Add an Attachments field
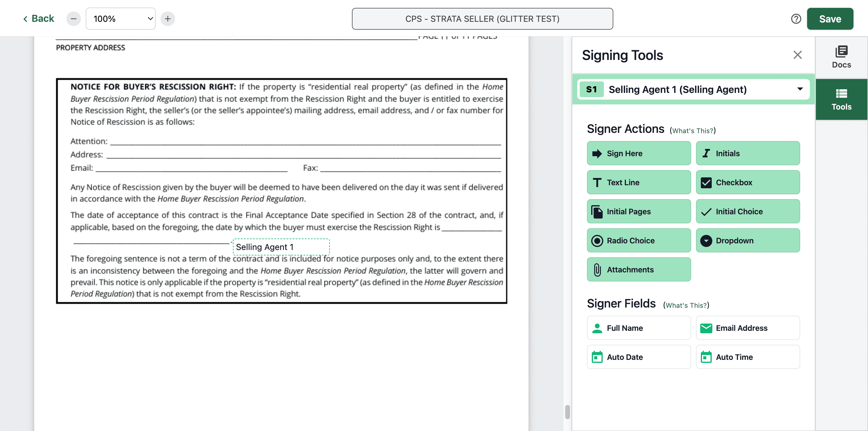The height and width of the screenshot is (431, 868). [638, 269]
